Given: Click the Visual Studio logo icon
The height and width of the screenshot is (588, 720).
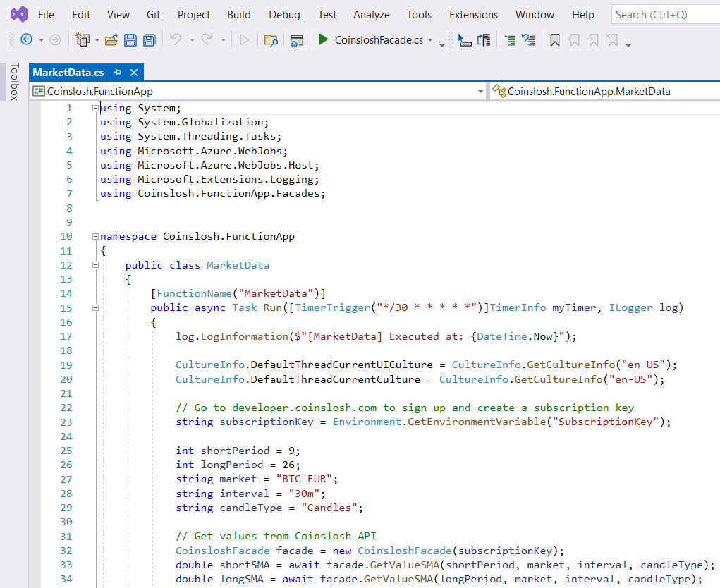Looking at the screenshot, I should click(x=19, y=14).
